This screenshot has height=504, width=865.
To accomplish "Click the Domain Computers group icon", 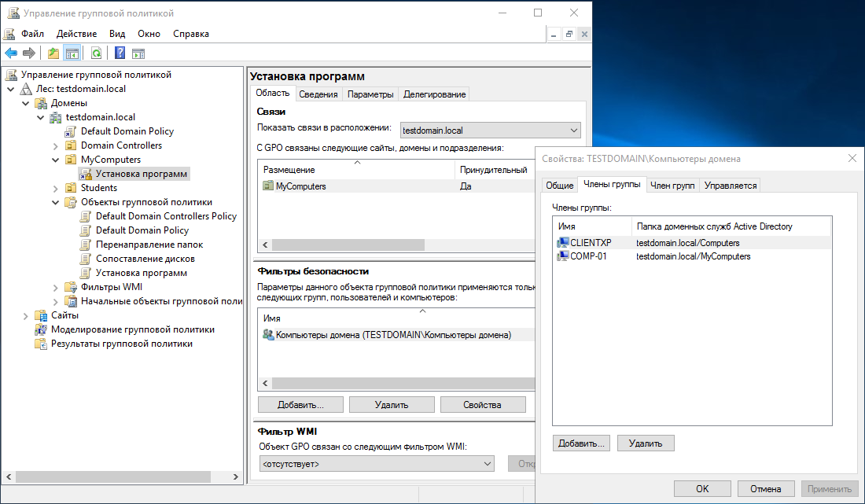I will point(269,335).
